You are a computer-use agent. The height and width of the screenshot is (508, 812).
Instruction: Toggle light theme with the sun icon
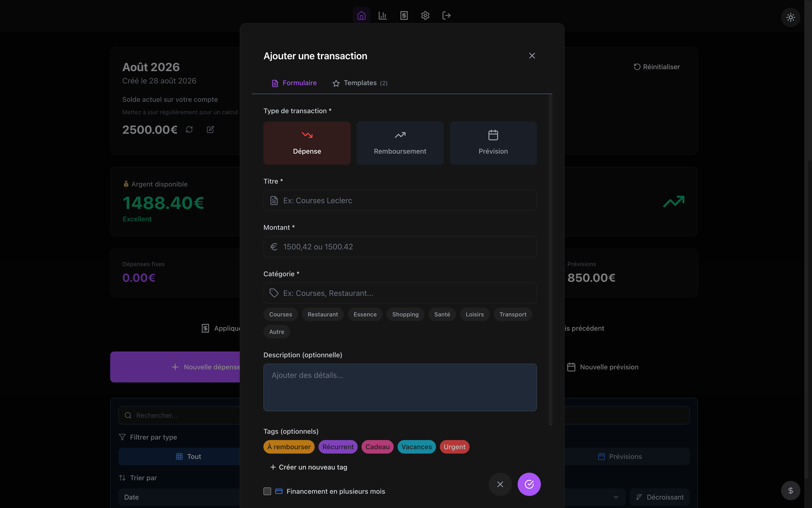(x=790, y=17)
